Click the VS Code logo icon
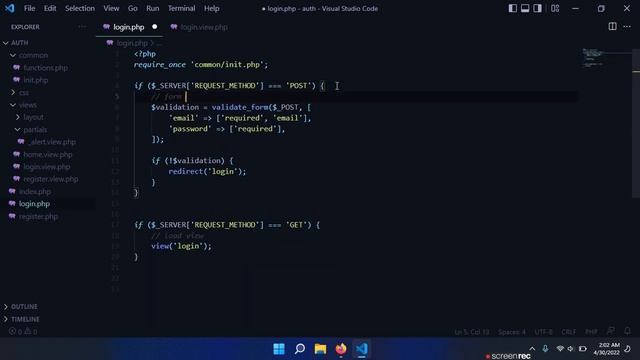640x360 pixels. pos(9,8)
